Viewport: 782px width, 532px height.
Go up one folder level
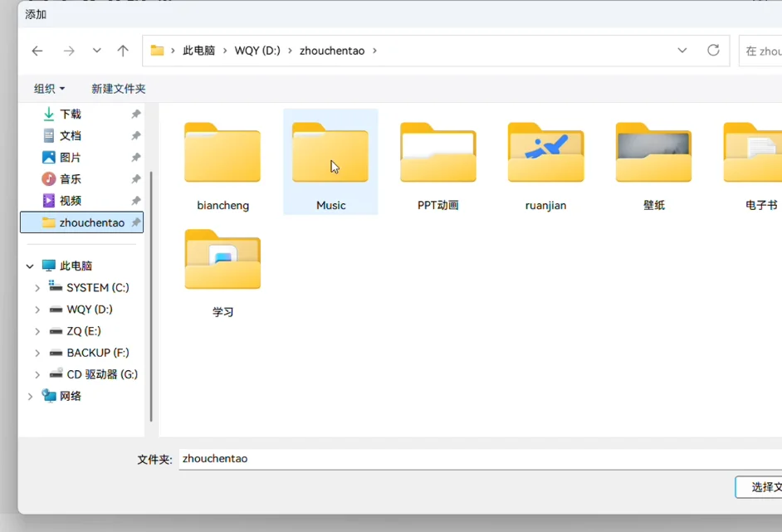[x=123, y=51]
